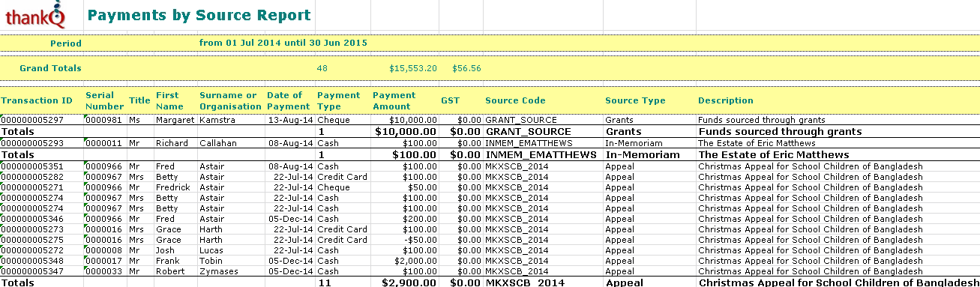980x287 pixels.
Task: Click the -$50.00 refund amount
Action: click(420, 240)
